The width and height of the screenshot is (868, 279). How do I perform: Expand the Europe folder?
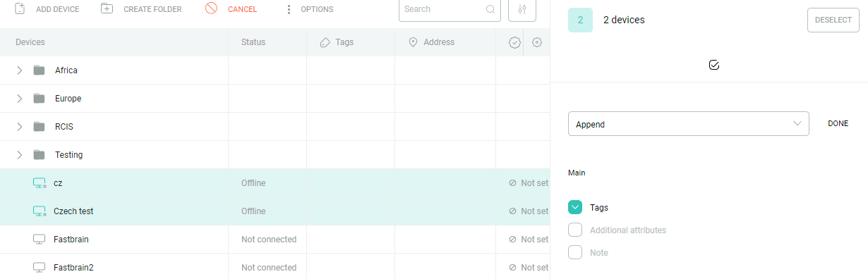click(x=19, y=99)
